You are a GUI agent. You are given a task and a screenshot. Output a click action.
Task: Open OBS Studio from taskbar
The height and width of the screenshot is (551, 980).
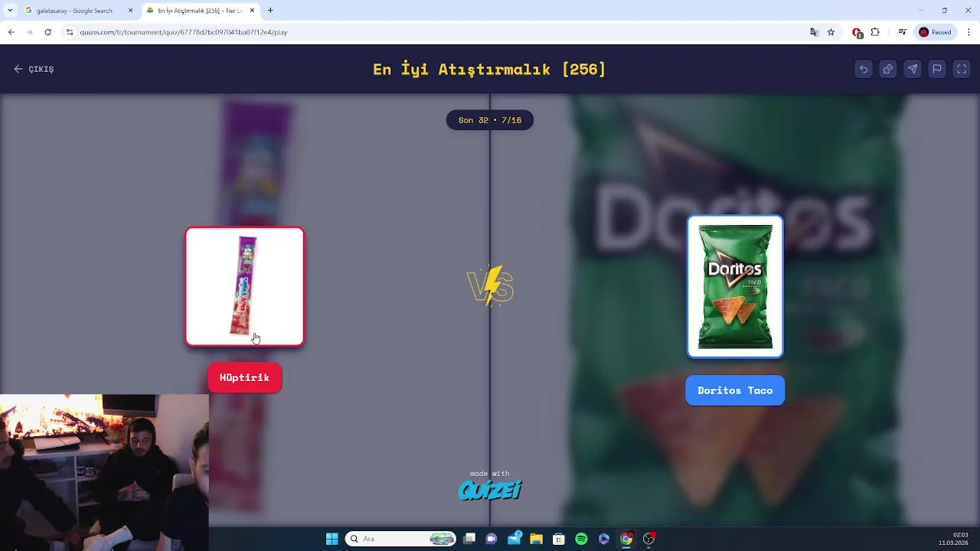[x=649, y=539]
